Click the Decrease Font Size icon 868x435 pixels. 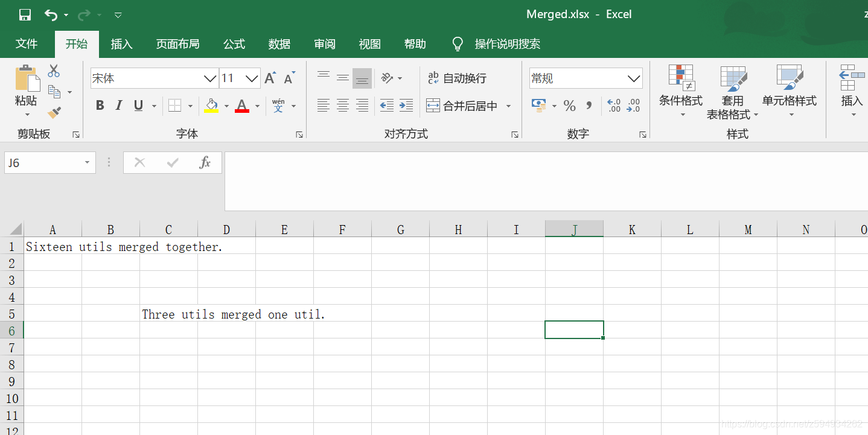[290, 78]
